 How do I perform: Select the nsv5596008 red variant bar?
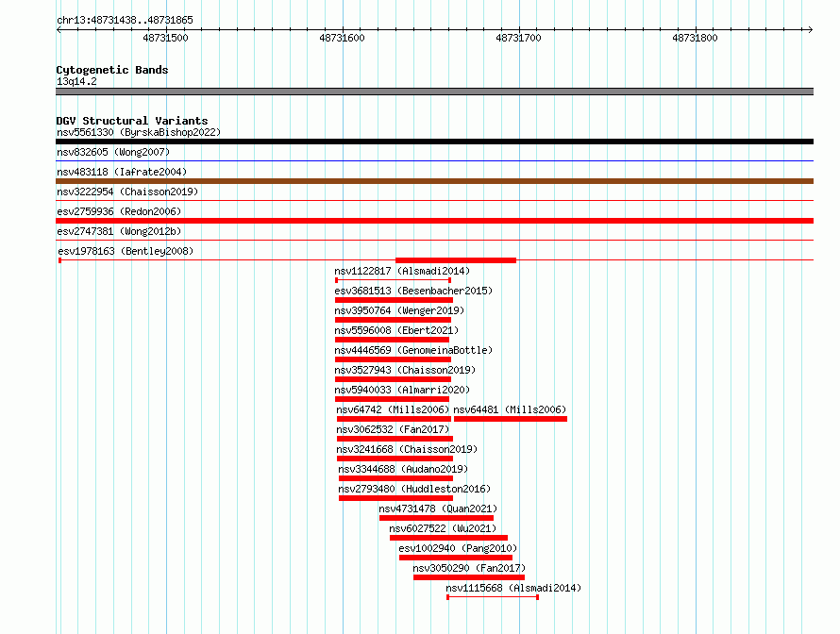(392, 340)
